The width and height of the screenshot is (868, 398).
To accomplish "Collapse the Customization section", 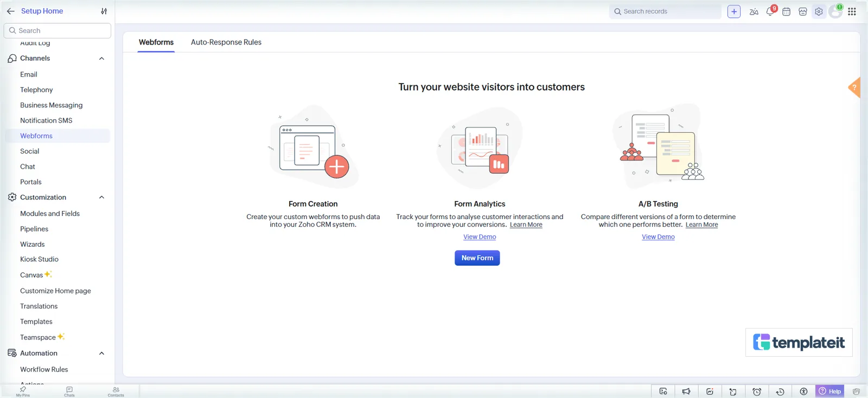I will pyautogui.click(x=101, y=197).
